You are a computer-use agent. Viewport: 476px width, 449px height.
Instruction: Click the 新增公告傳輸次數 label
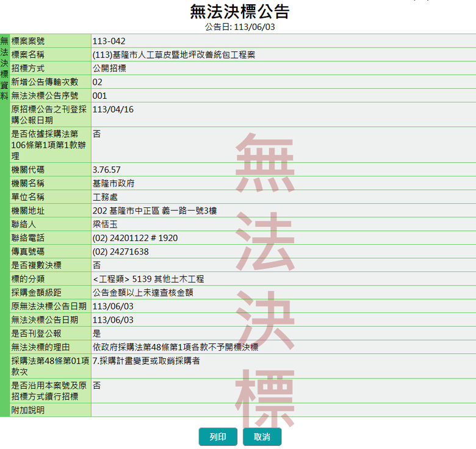coord(45,82)
